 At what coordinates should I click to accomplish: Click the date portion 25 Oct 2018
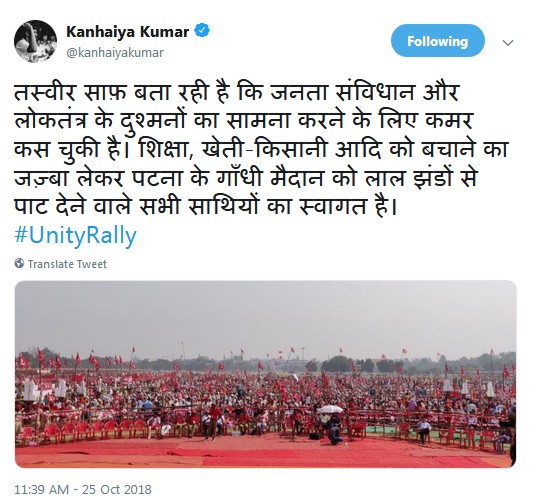(x=117, y=489)
